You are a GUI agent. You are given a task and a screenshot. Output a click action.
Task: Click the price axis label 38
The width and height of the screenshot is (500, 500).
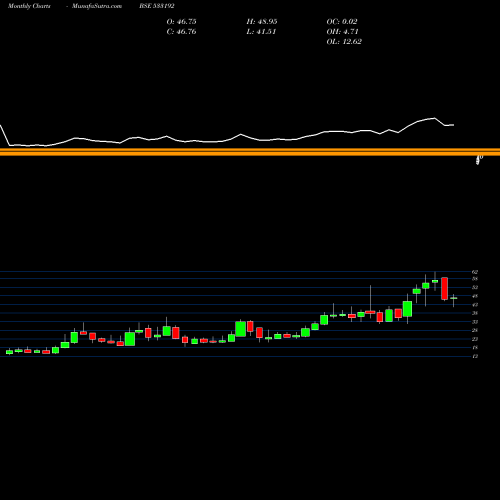click(x=475, y=313)
